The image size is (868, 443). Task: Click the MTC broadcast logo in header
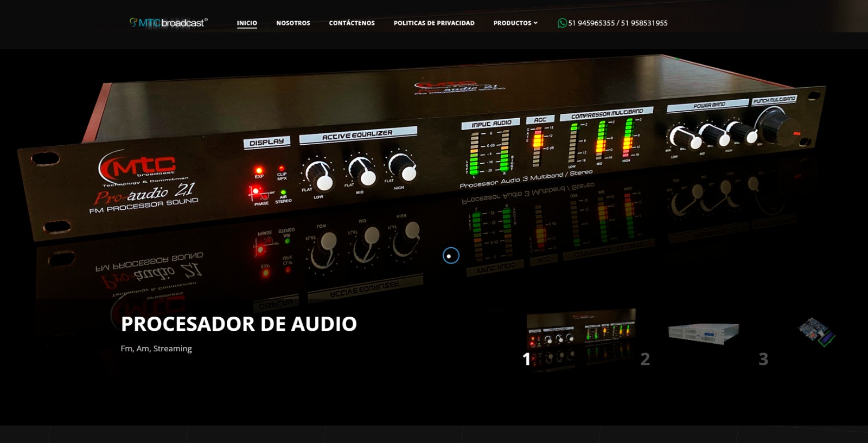(168, 23)
